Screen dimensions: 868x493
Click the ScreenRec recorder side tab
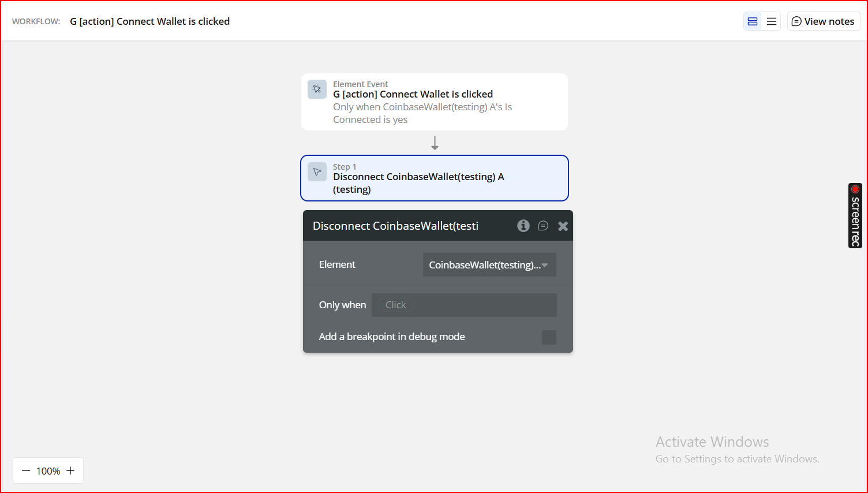tap(855, 215)
